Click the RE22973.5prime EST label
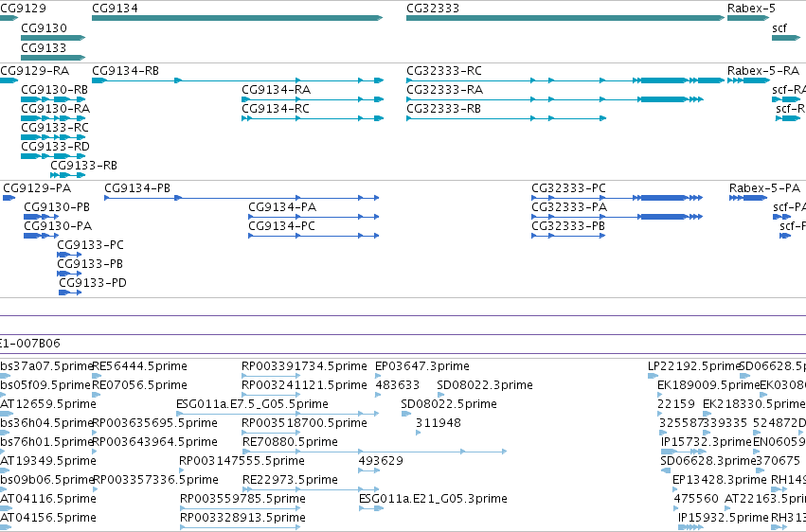 point(291,480)
